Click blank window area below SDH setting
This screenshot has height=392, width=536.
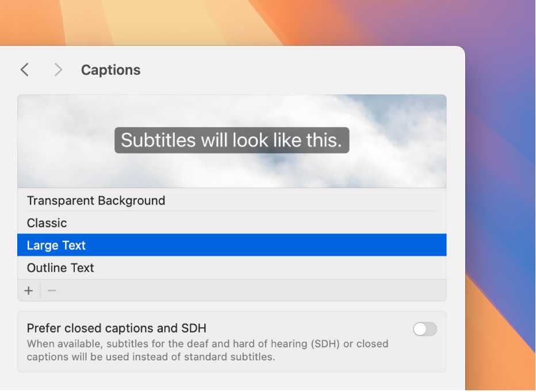click(230, 382)
